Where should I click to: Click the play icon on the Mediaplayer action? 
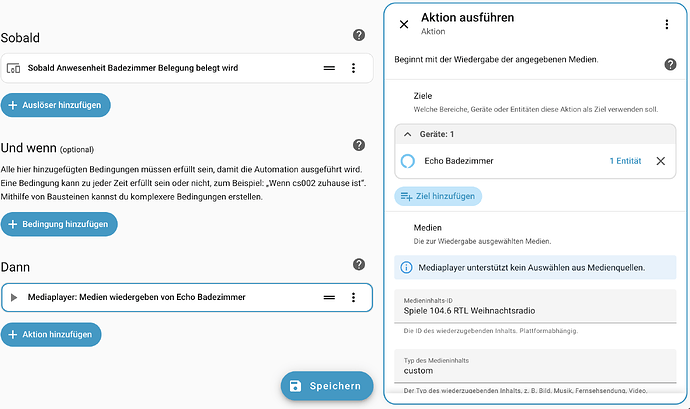coord(14,298)
